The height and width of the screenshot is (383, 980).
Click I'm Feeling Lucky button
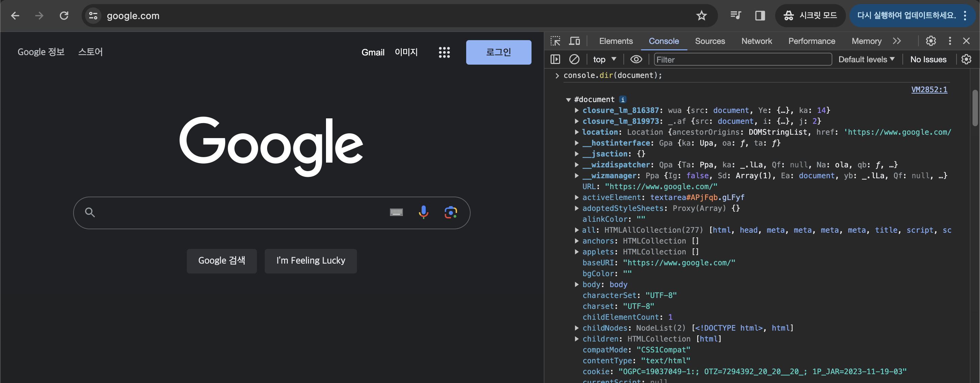point(310,261)
